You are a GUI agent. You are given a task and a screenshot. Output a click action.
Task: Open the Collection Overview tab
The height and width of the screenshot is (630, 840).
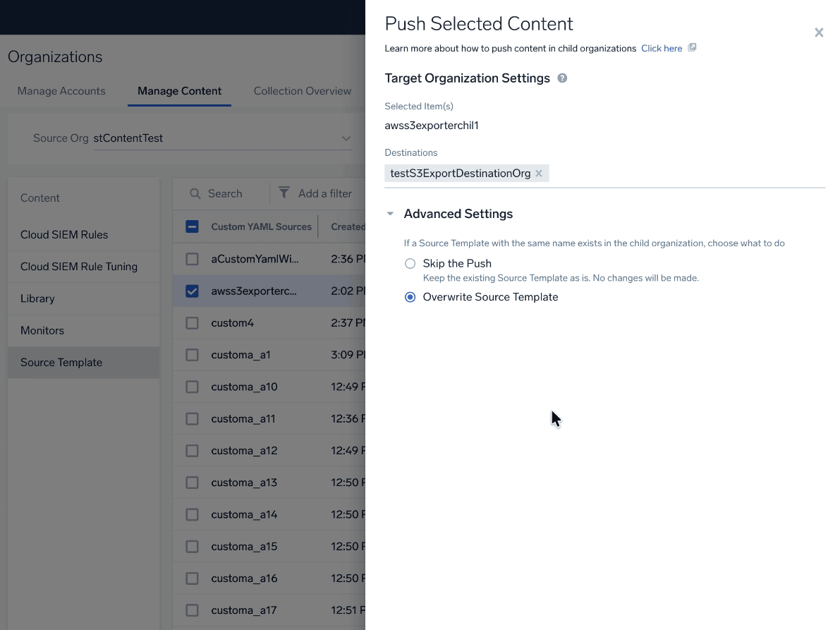[302, 91]
